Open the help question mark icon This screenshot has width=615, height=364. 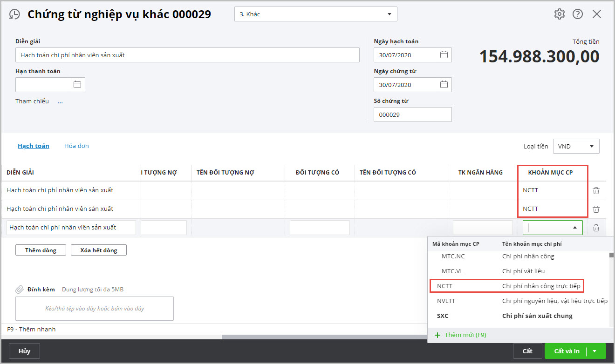578,14
